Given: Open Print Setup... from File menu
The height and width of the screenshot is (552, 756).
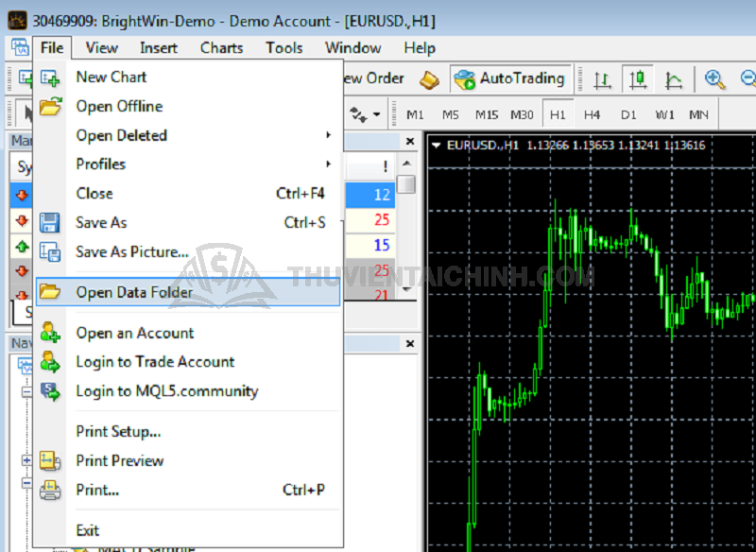Looking at the screenshot, I should [188, 431].
